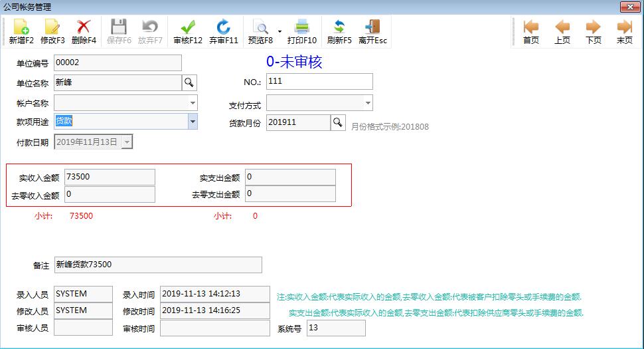Click the 月份格式示例:201808 hint text
The height and width of the screenshot is (349, 644).
pyautogui.click(x=390, y=126)
